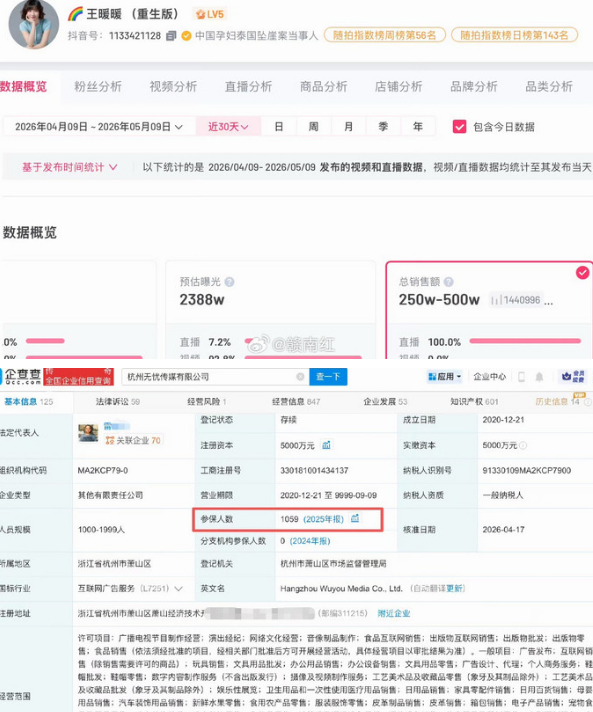Click the legal representative photo
593x712 pixels.
pos(88,433)
